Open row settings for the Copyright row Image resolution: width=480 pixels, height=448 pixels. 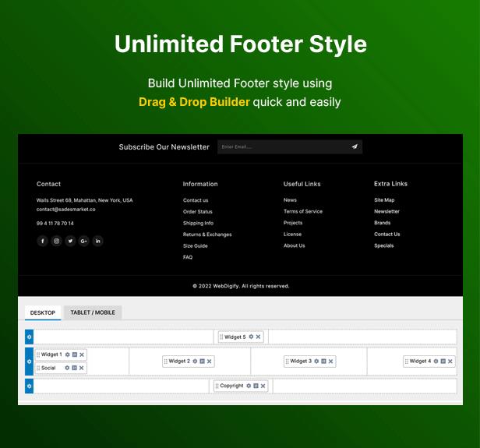click(x=29, y=386)
